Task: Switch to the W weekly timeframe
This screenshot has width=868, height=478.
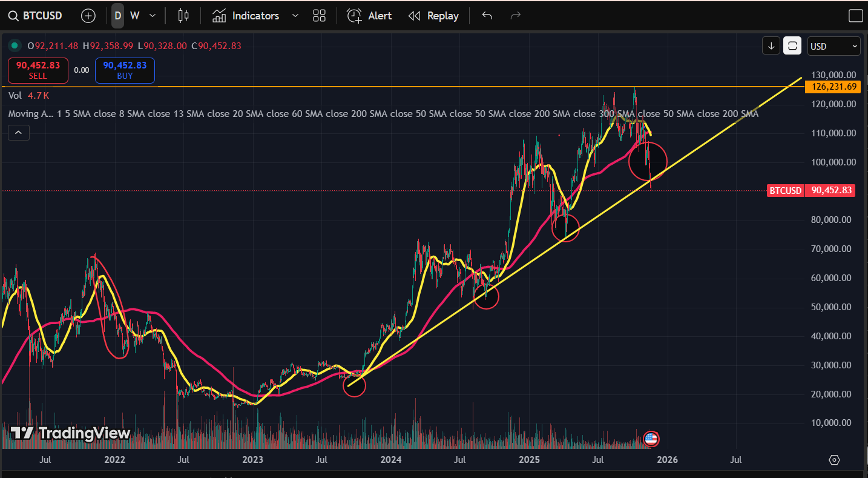Action: tap(134, 16)
